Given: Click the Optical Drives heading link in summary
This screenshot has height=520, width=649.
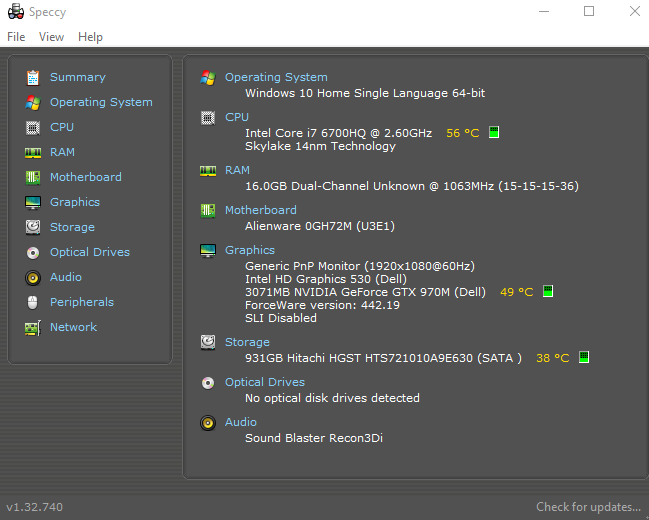Looking at the screenshot, I should pyautogui.click(x=265, y=382).
